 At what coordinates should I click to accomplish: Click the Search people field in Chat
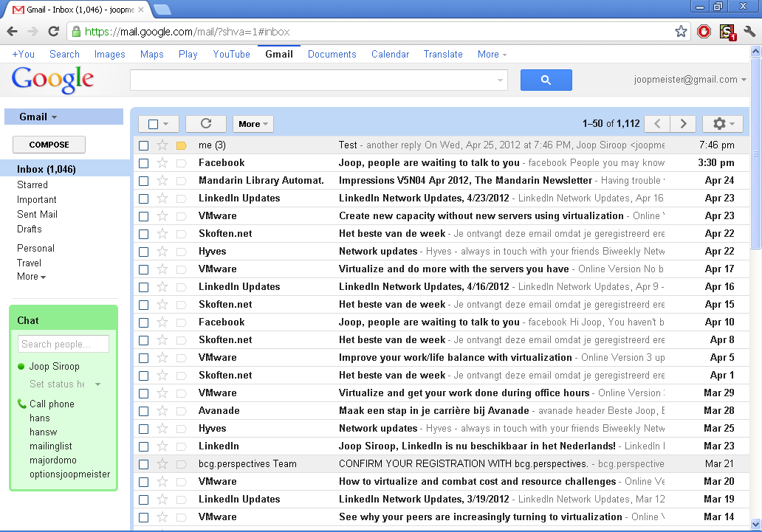click(63, 343)
